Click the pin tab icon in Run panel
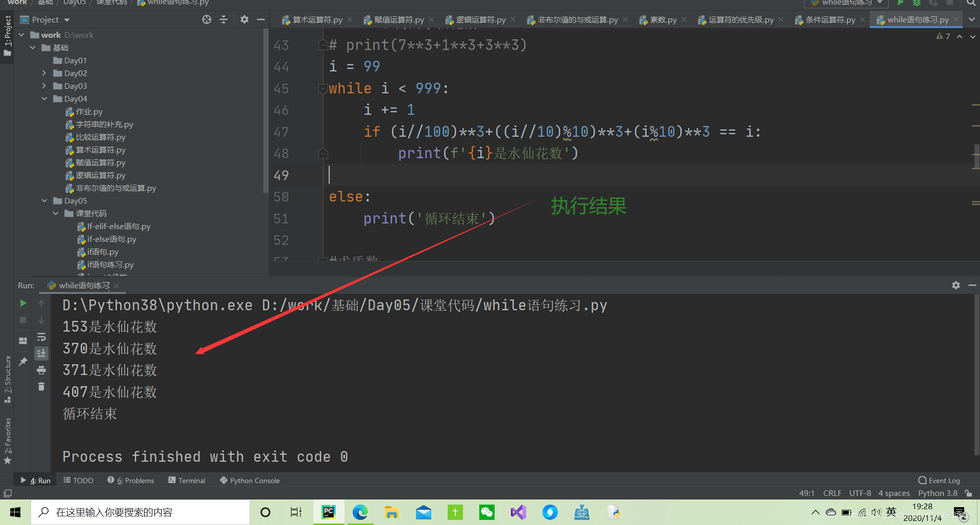Viewport: 980px width, 525px height. tap(23, 361)
